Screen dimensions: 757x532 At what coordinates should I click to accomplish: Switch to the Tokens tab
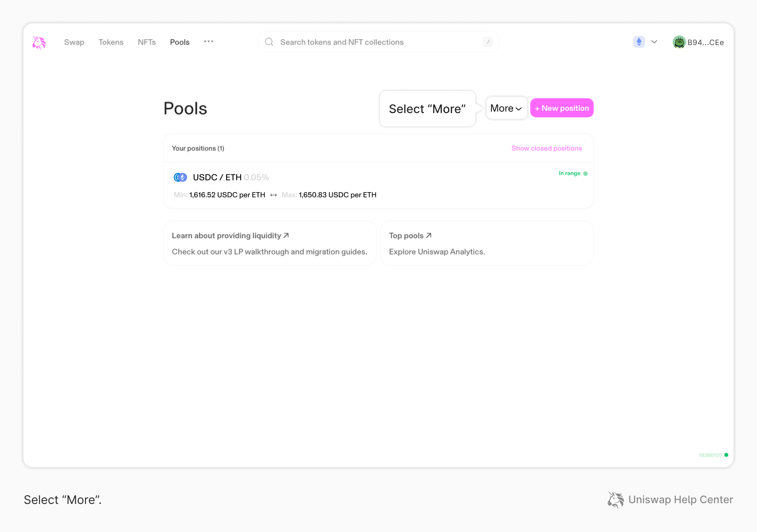111,42
